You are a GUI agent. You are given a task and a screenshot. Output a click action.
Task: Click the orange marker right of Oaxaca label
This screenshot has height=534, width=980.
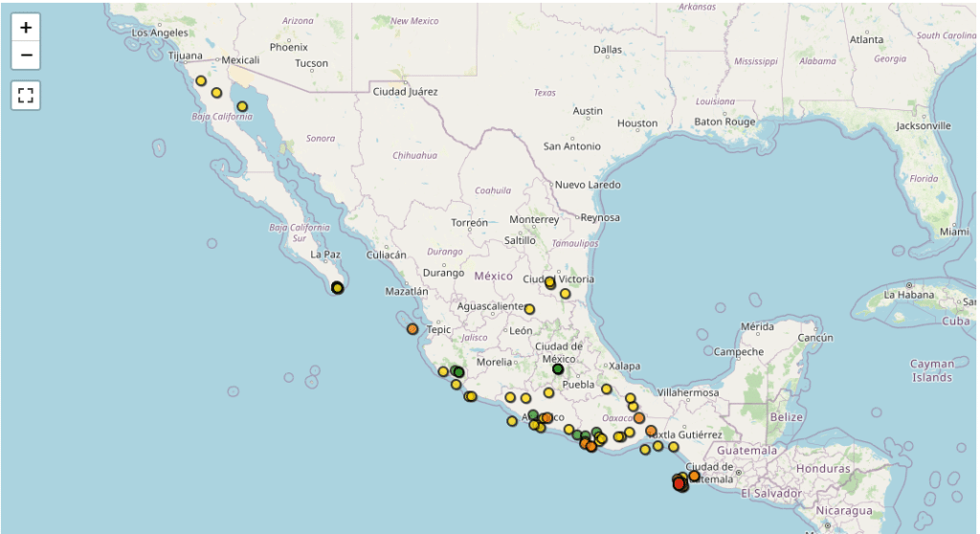click(x=638, y=417)
